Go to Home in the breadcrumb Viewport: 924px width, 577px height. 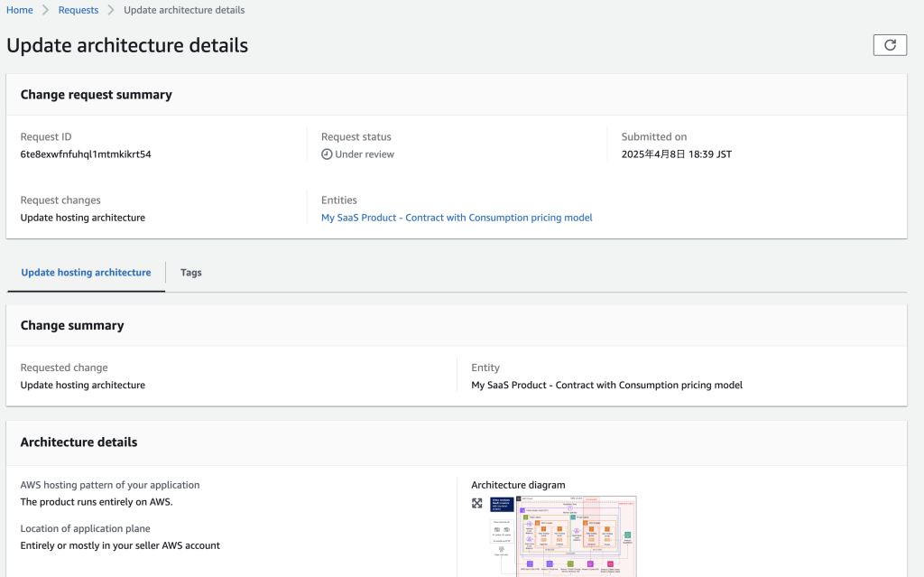click(20, 10)
